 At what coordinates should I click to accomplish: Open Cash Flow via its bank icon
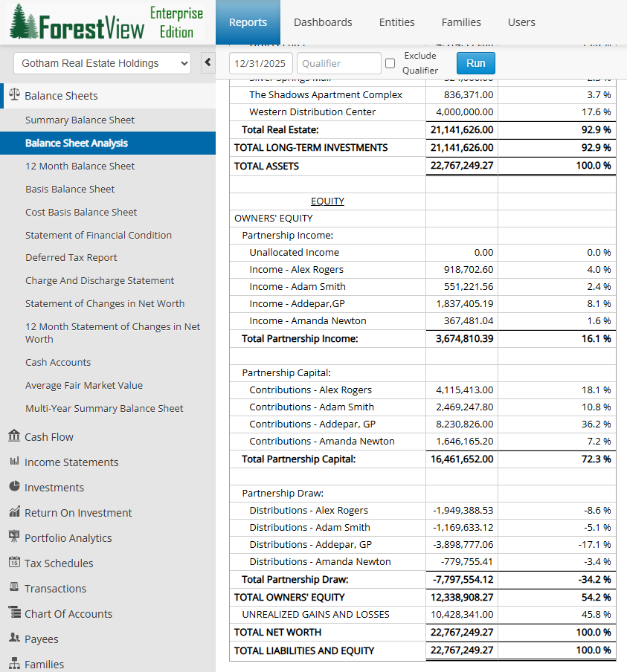pyautogui.click(x=14, y=436)
